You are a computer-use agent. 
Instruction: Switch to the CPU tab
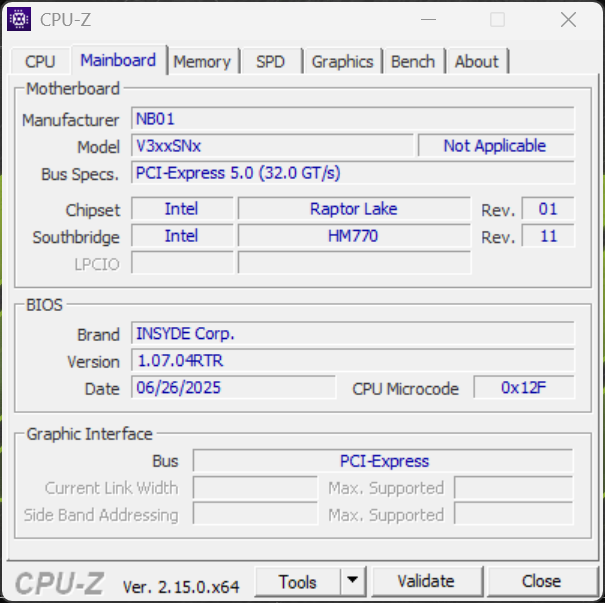pyautogui.click(x=40, y=61)
